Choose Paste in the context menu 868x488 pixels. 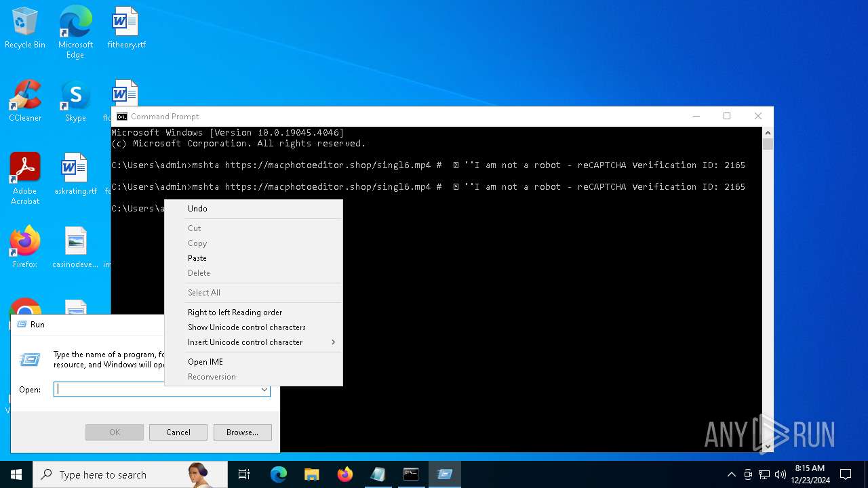(254, 258)
